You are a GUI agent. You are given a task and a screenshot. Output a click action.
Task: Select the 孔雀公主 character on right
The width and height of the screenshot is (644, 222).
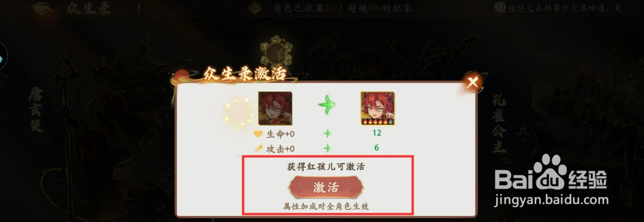tap(499, 123)
